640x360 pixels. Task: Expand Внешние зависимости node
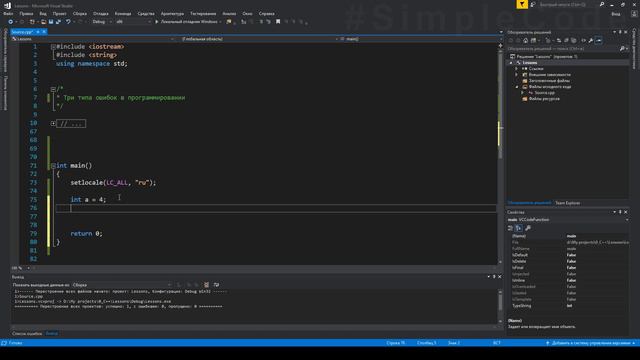click(517, 75)
